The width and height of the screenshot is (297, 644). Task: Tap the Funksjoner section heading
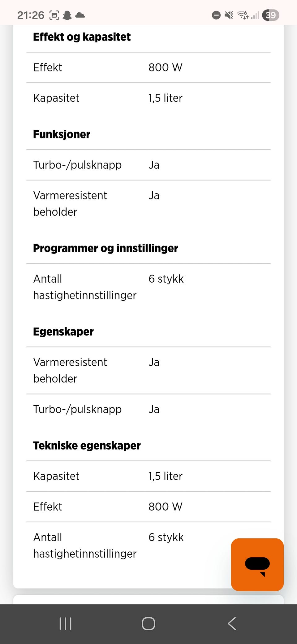click(x=62, y=134)
